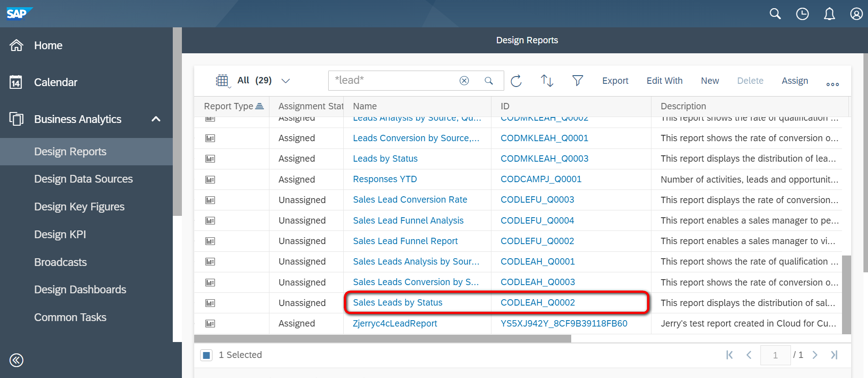Open Leads by Status report link
868x378 pixels.
(385, 158)
